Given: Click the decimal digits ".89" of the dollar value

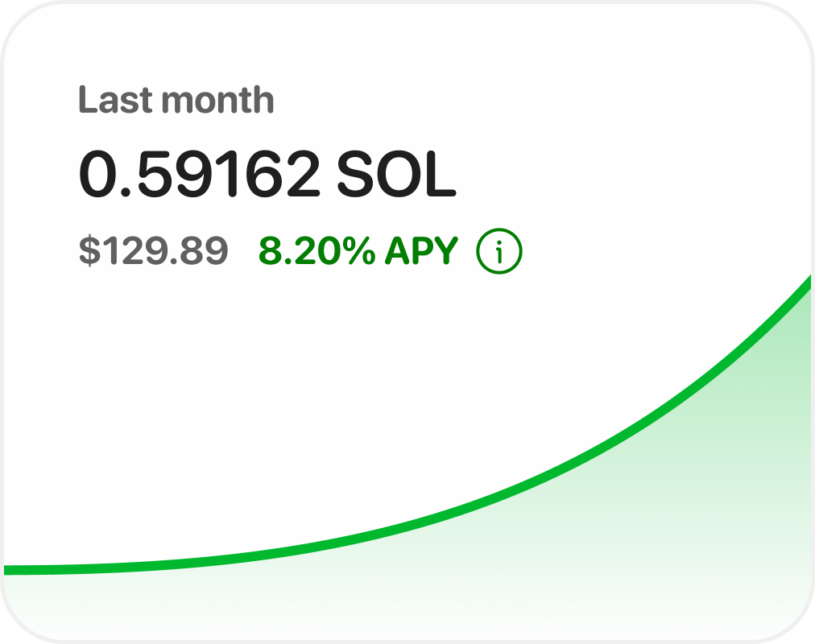Looking at the screenshot, I should point(206,252).
